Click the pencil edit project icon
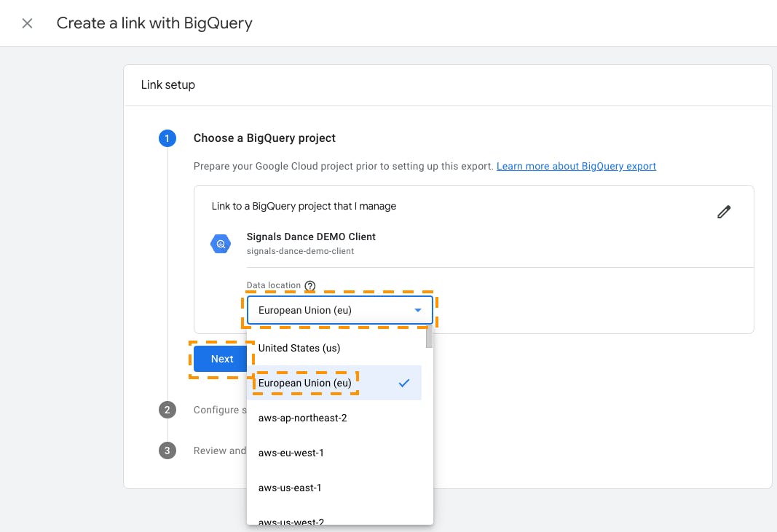Screen dimensions: 777x532 [x=724, y=212]
